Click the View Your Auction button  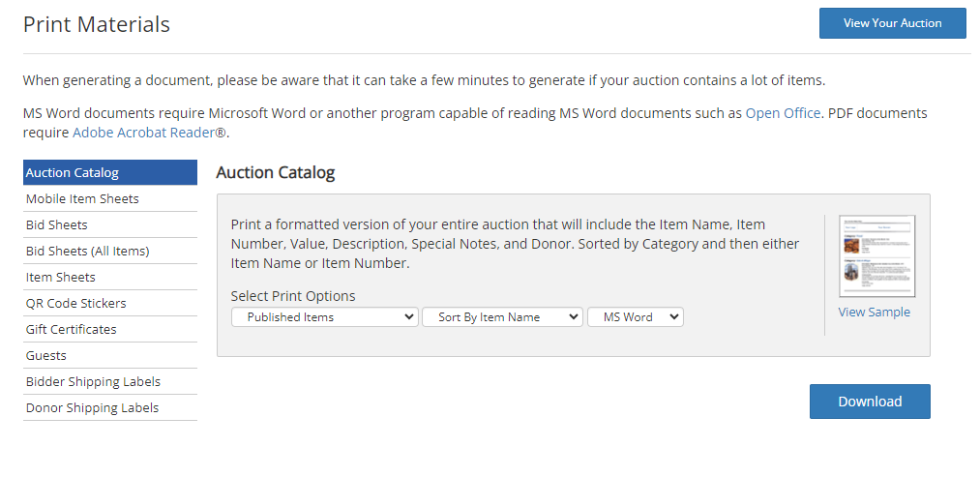(893, 23)
